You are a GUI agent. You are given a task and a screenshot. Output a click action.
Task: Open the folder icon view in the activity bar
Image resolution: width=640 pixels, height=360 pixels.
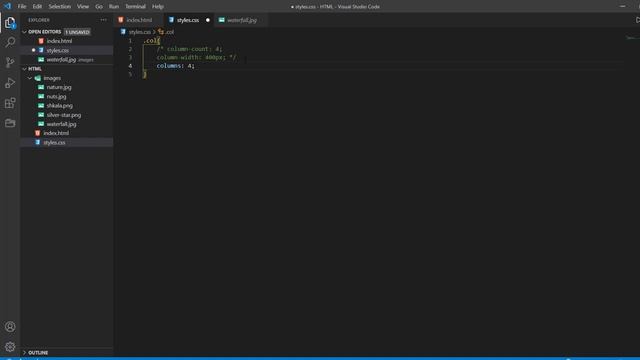[10, 123]
